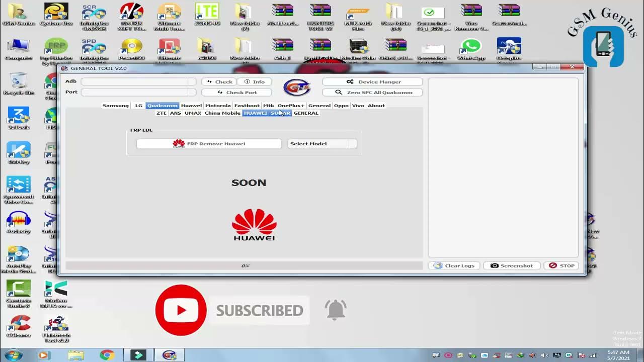Select the GENERAL sub-tab
644x362 pixels.
coord(306,113)
